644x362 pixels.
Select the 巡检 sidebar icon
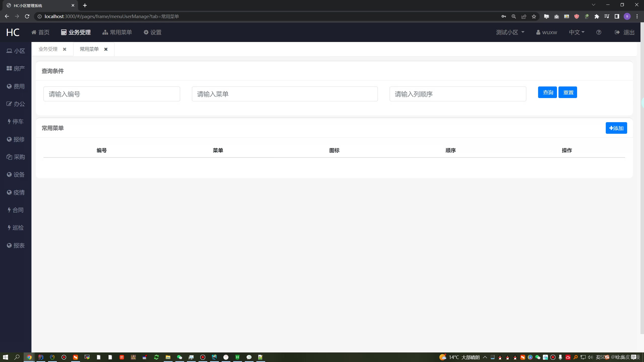click(16, 228)
